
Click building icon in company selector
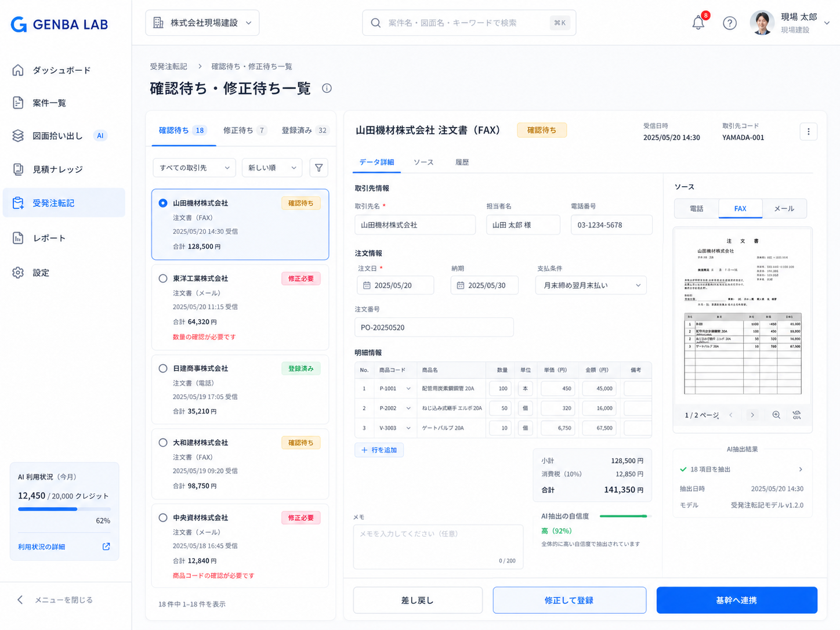[158, 23]
